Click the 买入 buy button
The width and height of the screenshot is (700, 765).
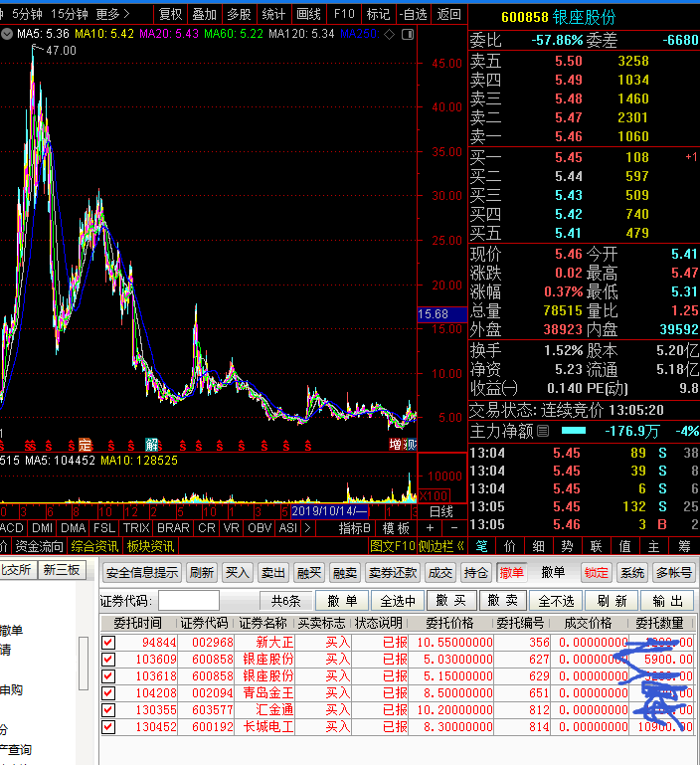(x=237, y=572)
